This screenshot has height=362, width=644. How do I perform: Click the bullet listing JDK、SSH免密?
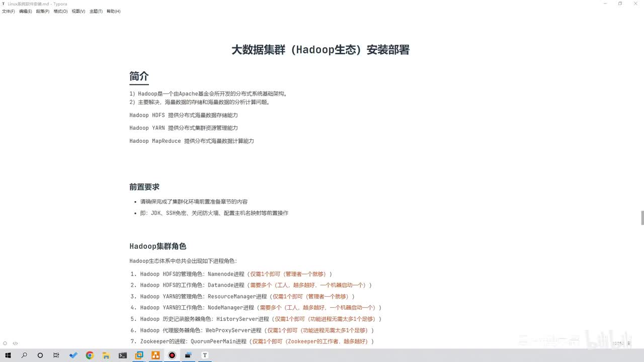click(x=214, y=213)
